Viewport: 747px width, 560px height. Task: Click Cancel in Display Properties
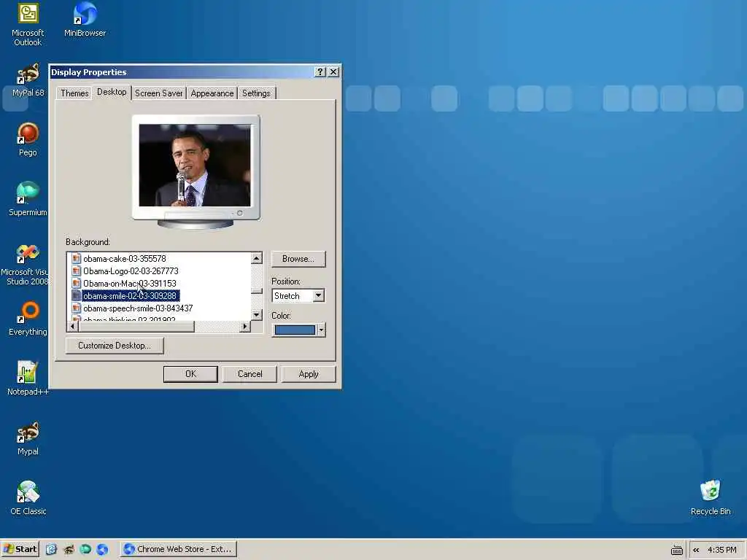coord(249,374)
